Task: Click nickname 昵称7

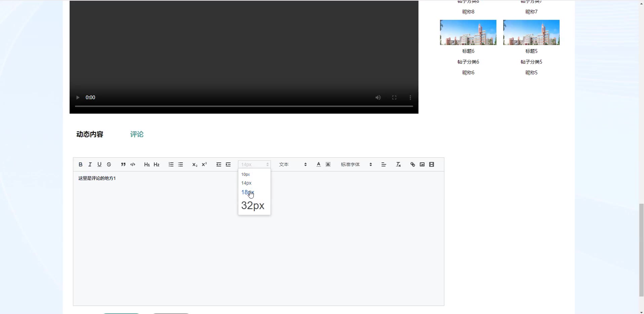Action: 531,12
